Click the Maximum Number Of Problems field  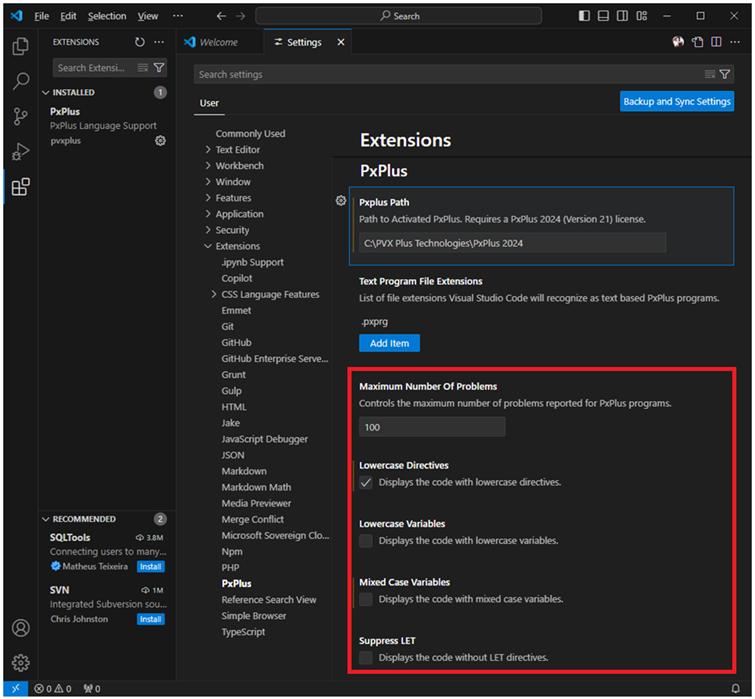(432, 427)
